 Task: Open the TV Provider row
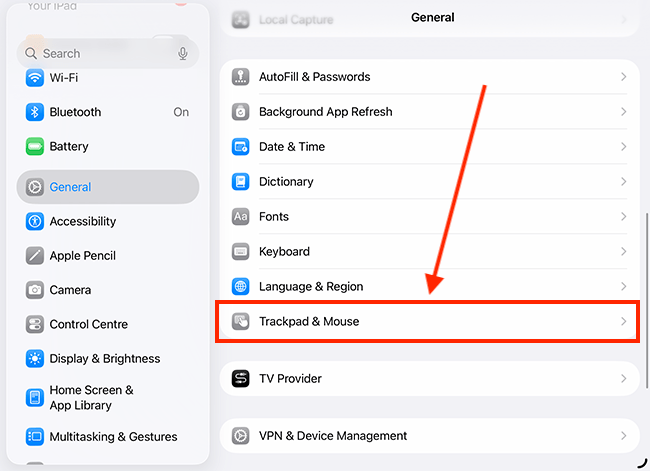429,379
